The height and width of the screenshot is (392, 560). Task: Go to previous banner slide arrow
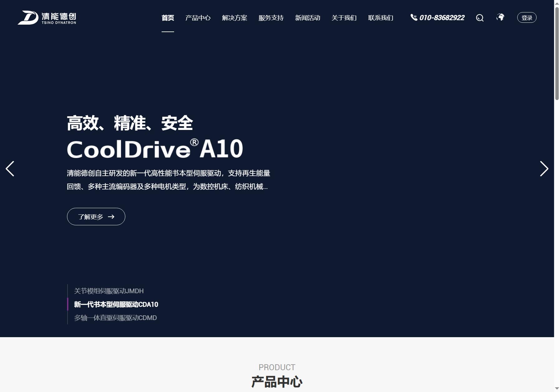pos(10,169)
